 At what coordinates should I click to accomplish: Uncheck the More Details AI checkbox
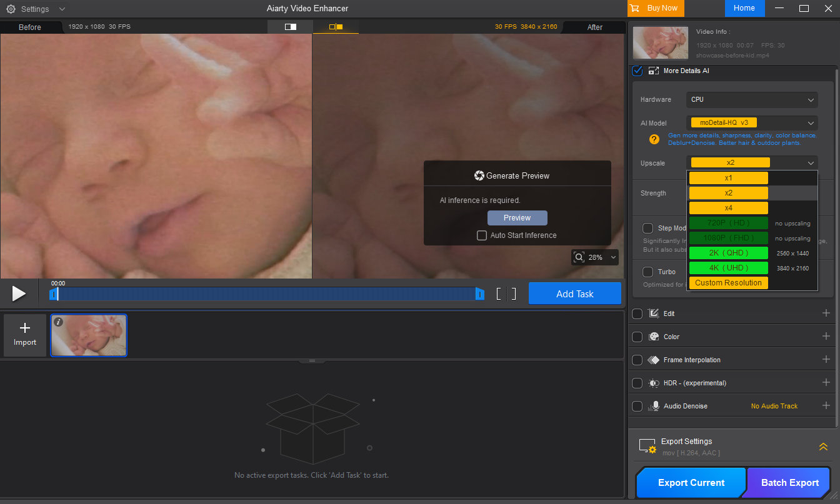[637, 71]
